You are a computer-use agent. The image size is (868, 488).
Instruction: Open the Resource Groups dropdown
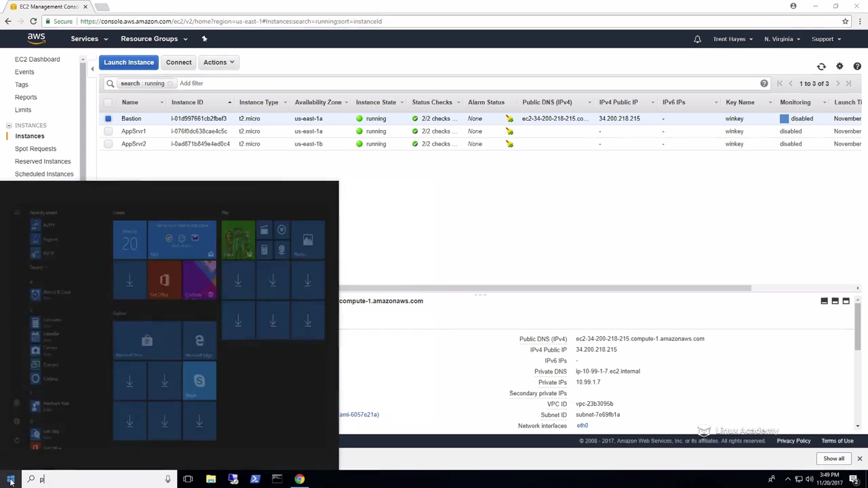coord(154,39)
